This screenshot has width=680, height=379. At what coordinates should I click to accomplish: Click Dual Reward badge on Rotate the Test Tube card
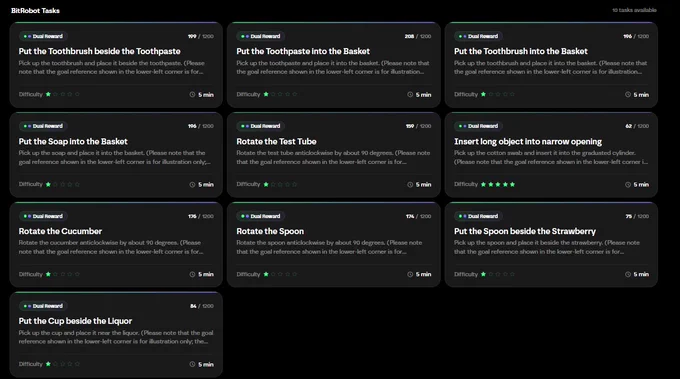click(261, 126)
